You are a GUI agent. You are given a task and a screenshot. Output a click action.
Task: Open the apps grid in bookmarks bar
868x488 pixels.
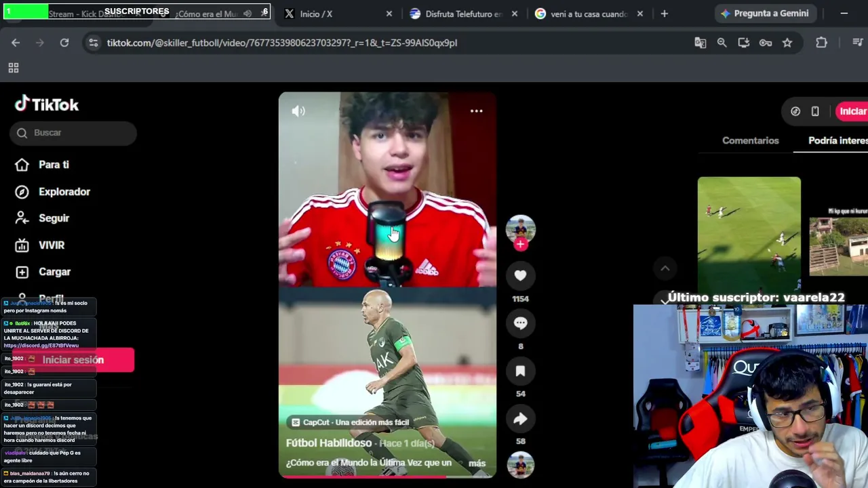pos(13,68)
